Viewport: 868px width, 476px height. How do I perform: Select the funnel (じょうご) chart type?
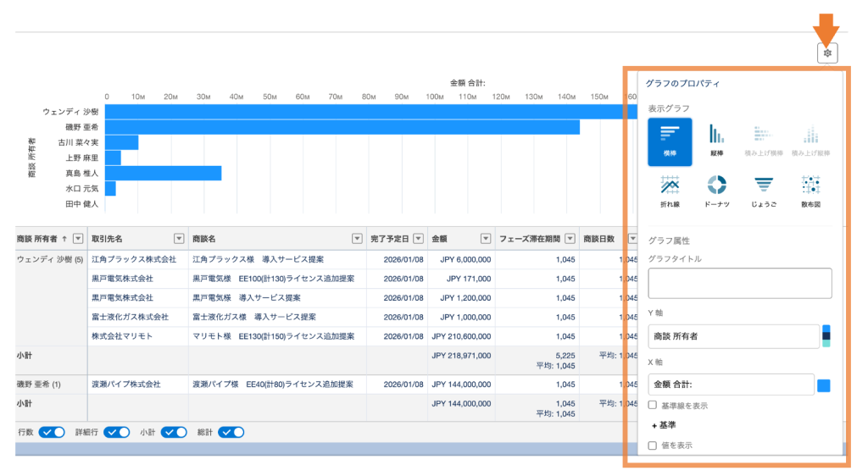click(763, 190)
